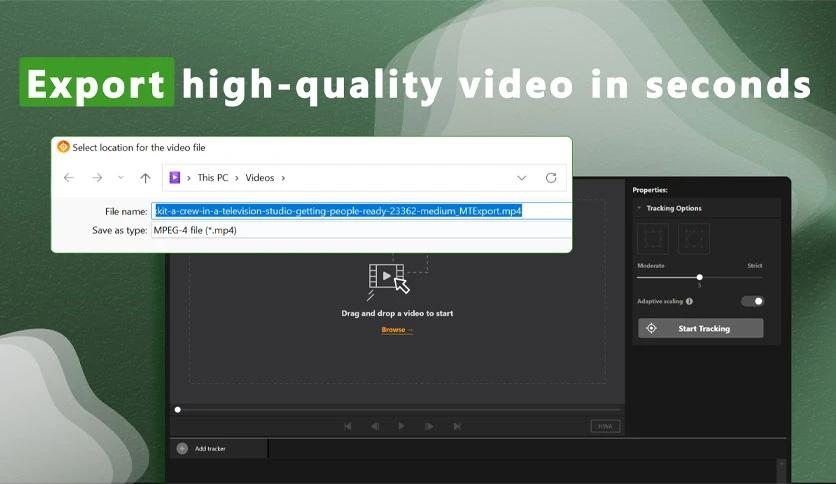Open address bar history dropdown
The image size is (836, 484).
tap(521, 178)
